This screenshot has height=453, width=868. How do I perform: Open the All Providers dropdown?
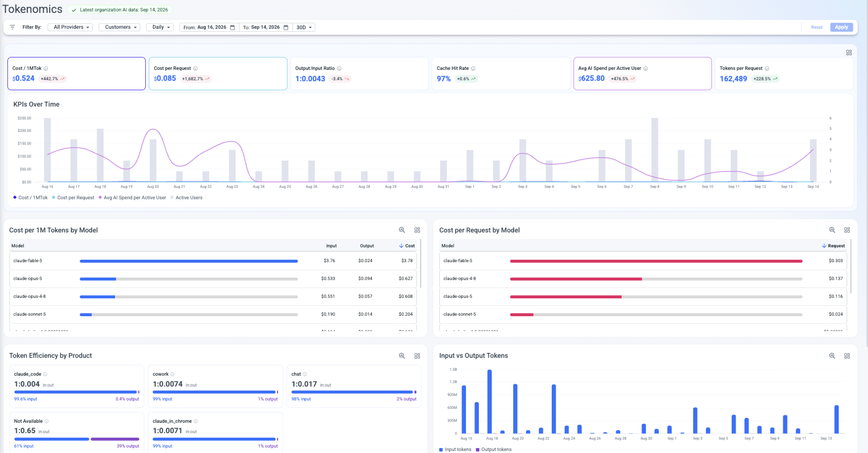70,27
